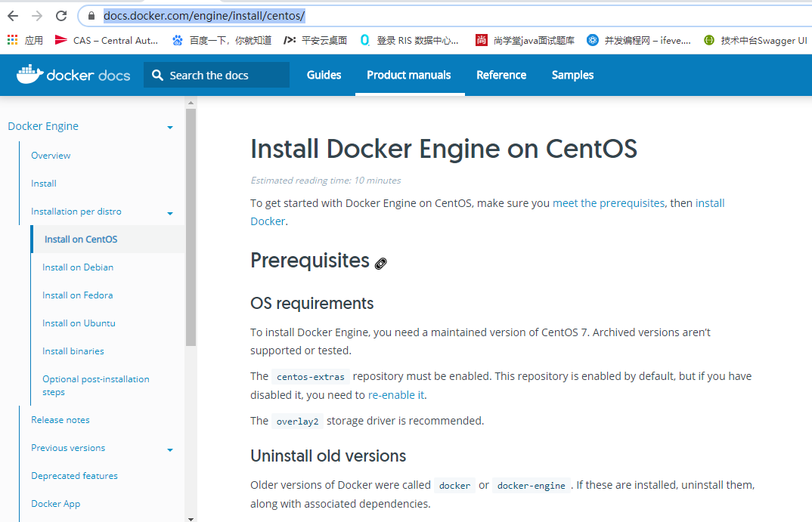
Task: Open the 技术中台Swagger UI bookmark
Action: coord(755,40)
